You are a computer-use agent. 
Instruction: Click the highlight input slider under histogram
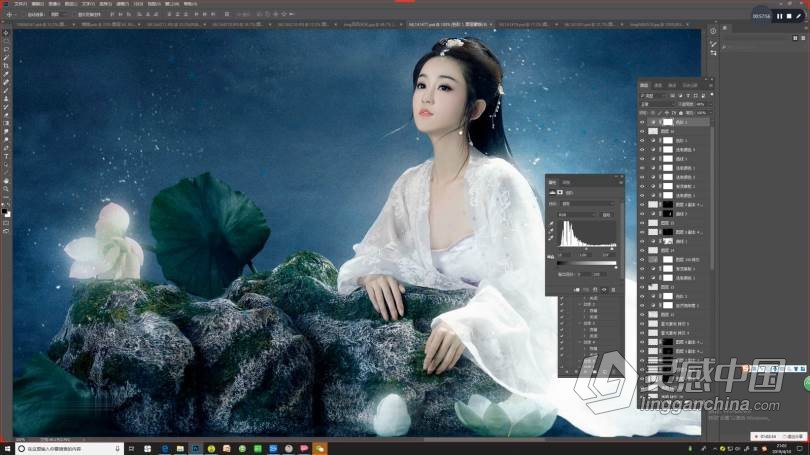[612, 249]
